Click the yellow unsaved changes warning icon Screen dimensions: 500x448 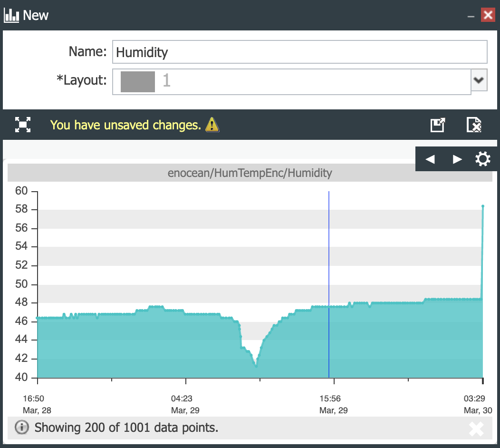pos(212,125)
